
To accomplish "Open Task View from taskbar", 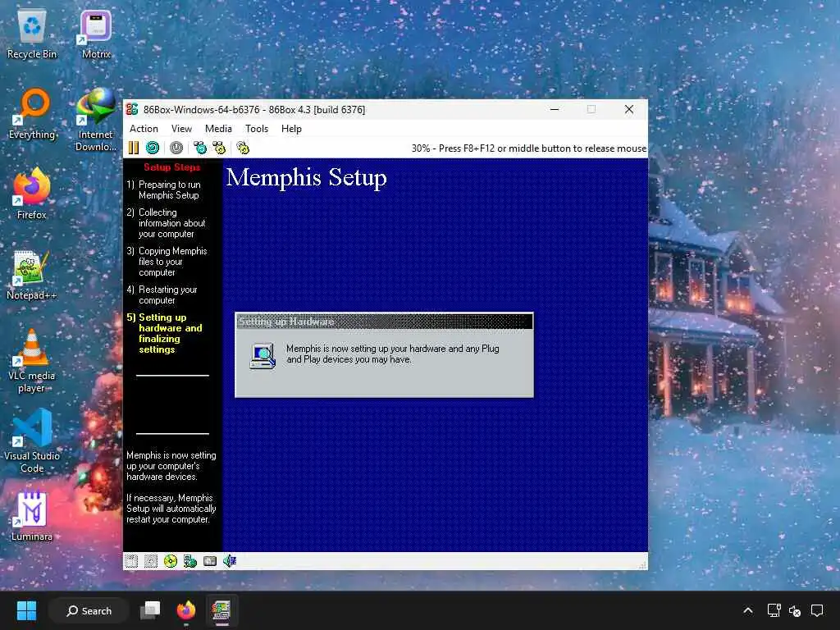I will pyautogui.click(x=150, y=610).
